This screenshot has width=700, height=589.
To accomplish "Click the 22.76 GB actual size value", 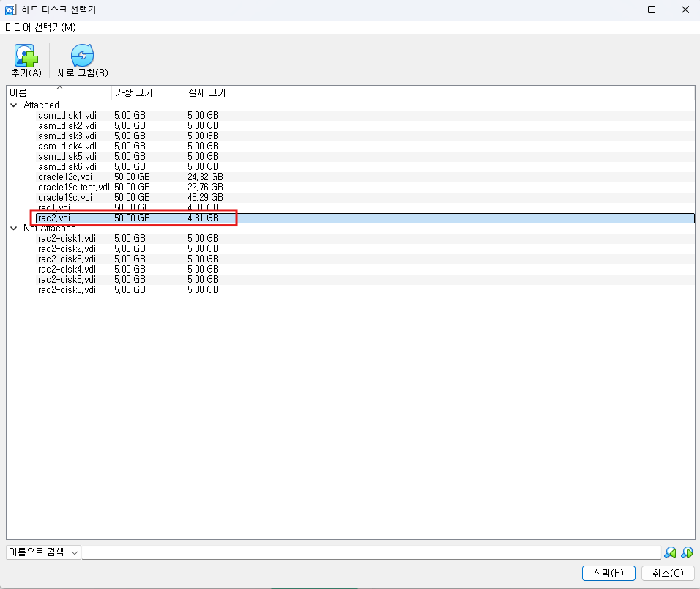I will 205,188.
